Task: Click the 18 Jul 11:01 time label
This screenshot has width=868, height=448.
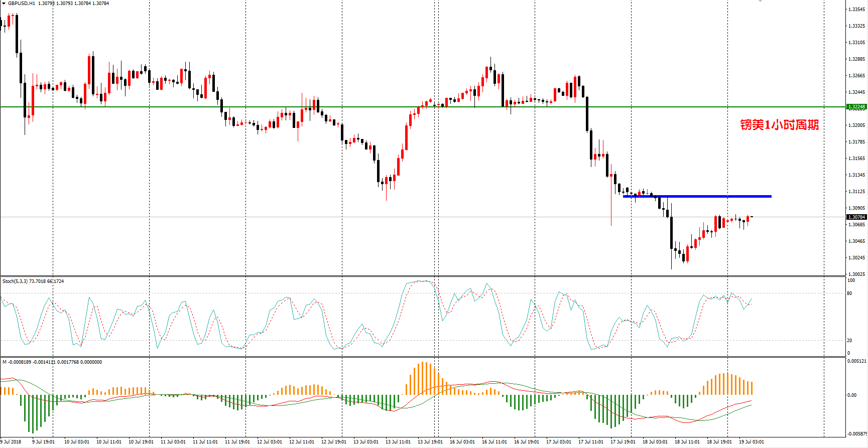Action: click(x=687, y=442)
